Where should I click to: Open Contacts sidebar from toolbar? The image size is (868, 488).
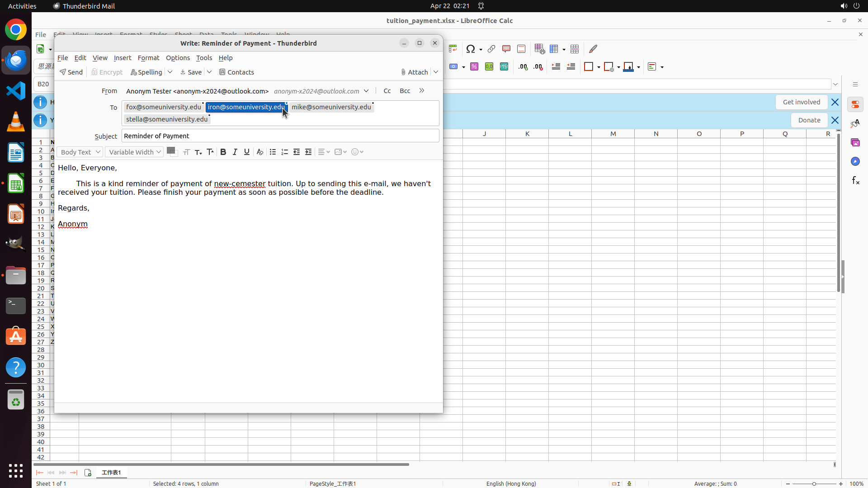[x=236, y=72]
